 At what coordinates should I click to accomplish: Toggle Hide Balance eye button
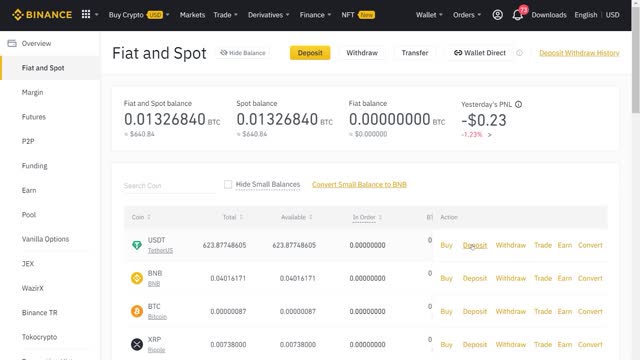(243, 53)
